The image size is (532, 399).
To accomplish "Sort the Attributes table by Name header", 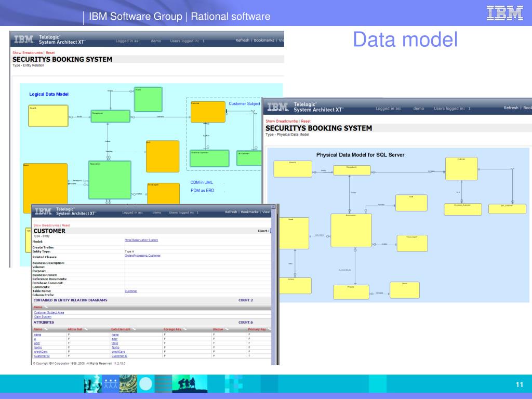I will 38,329.
